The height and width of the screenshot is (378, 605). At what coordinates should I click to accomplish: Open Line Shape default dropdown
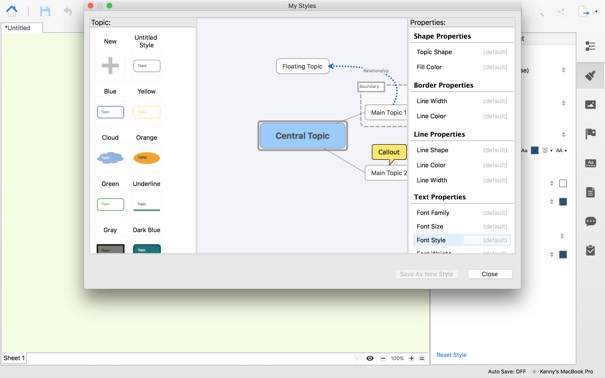tap(495, 150)
